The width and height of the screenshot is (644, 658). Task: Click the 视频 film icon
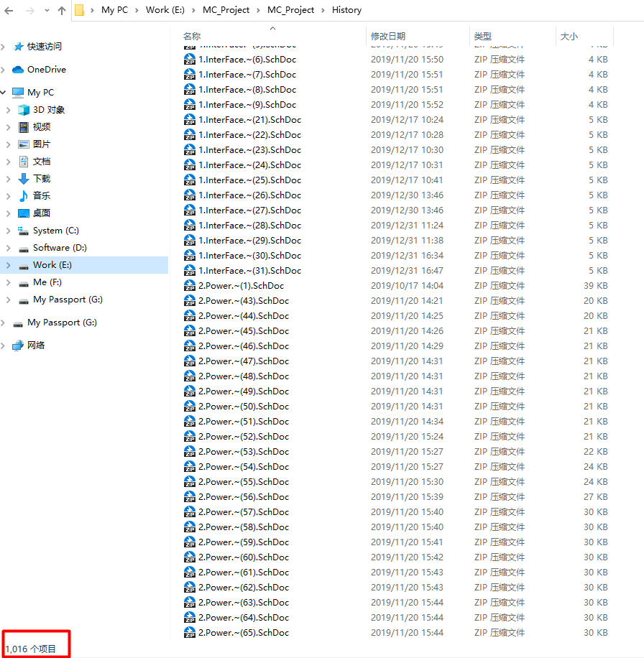pos(24,127)
